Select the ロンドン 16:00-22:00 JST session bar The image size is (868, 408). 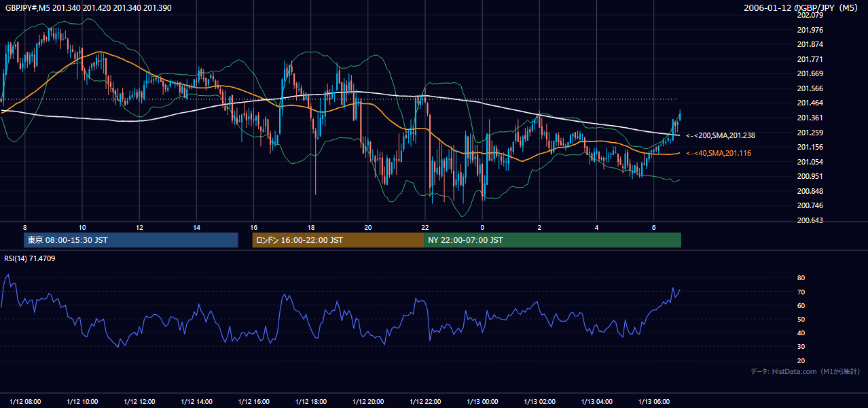338,240
